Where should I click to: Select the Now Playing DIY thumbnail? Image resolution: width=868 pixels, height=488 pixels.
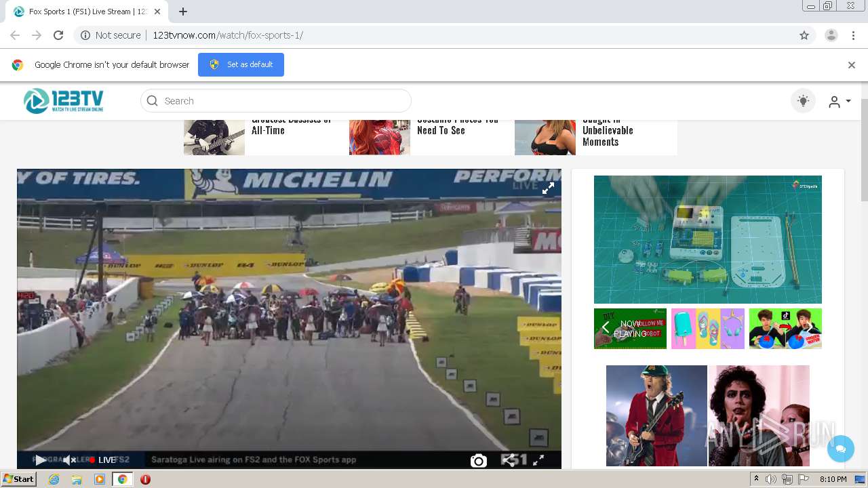[631, 329]
